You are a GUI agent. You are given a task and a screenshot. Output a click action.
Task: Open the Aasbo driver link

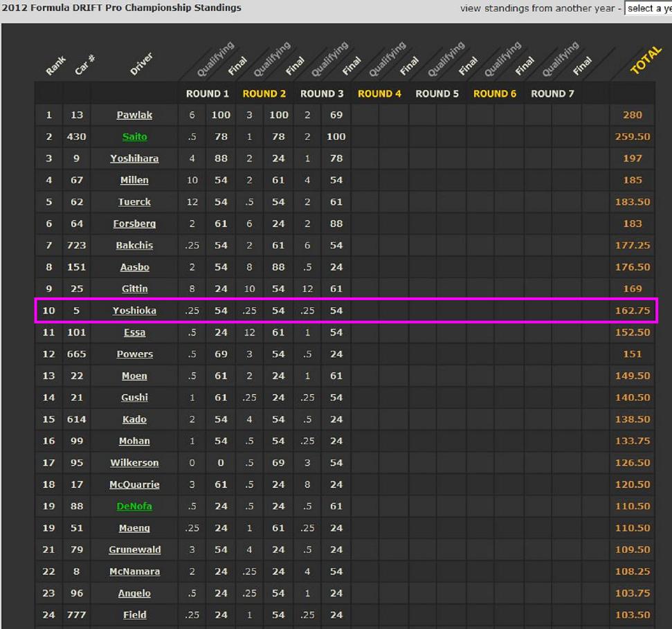pyautogui.click(x=134, y=267)
